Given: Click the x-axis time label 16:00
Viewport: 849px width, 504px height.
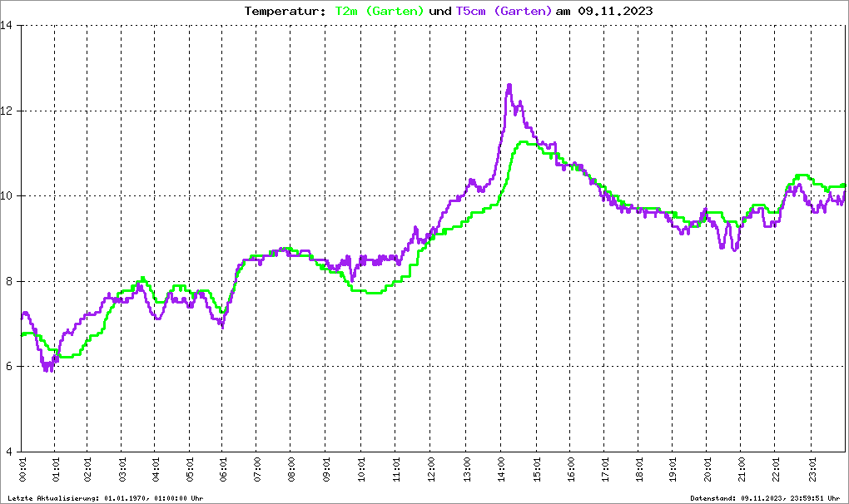Looking at the screenshot, I should 571,469.
